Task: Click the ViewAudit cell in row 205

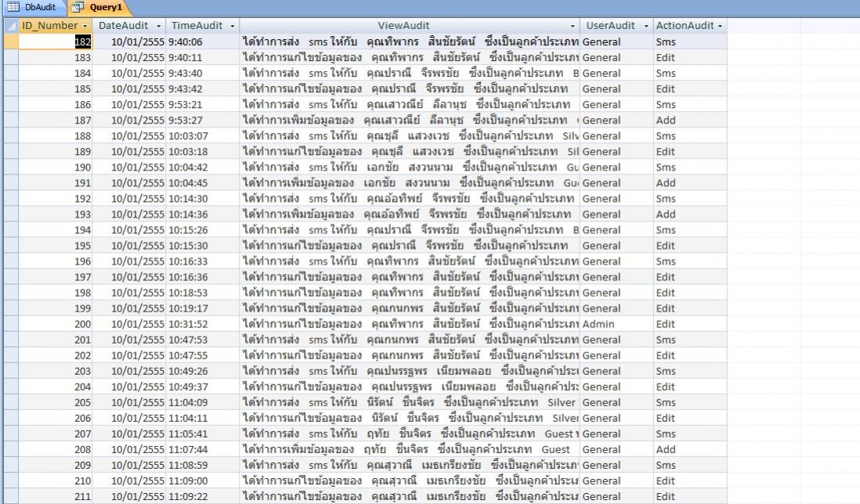Action: [x=409, y=402]
